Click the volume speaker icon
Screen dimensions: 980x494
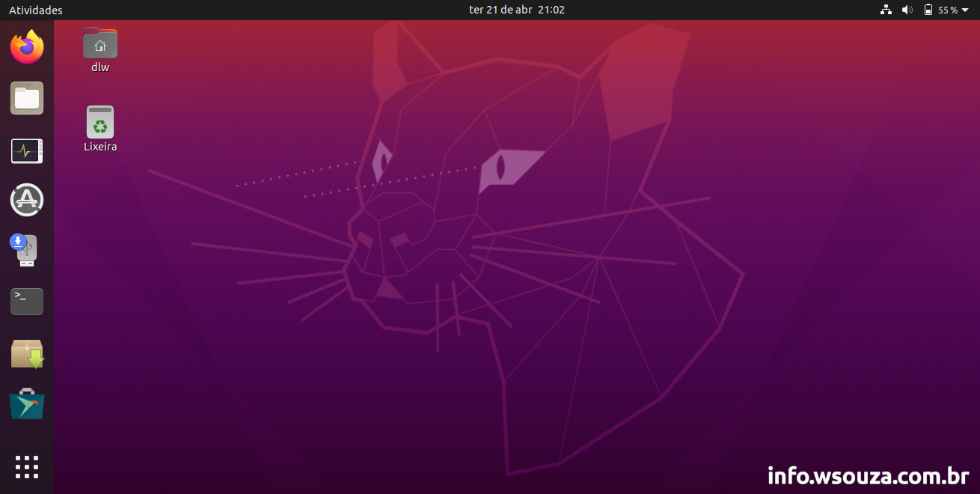[x=907, y=10]
